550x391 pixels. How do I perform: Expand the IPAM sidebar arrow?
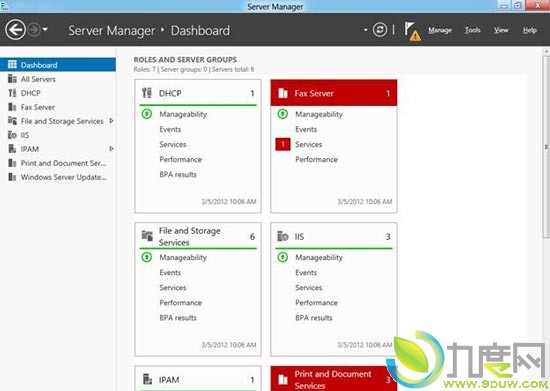pos(111,149)
